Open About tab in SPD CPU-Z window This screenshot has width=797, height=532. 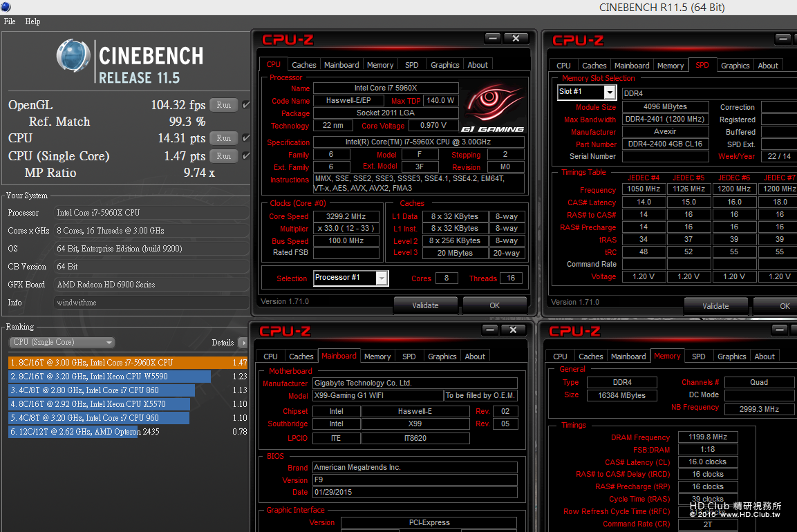pyautogui.click(x=768, y=66)
